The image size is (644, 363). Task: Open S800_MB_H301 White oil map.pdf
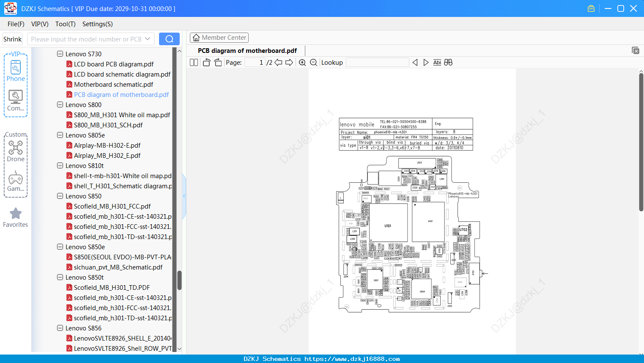[x=122, y=115]
